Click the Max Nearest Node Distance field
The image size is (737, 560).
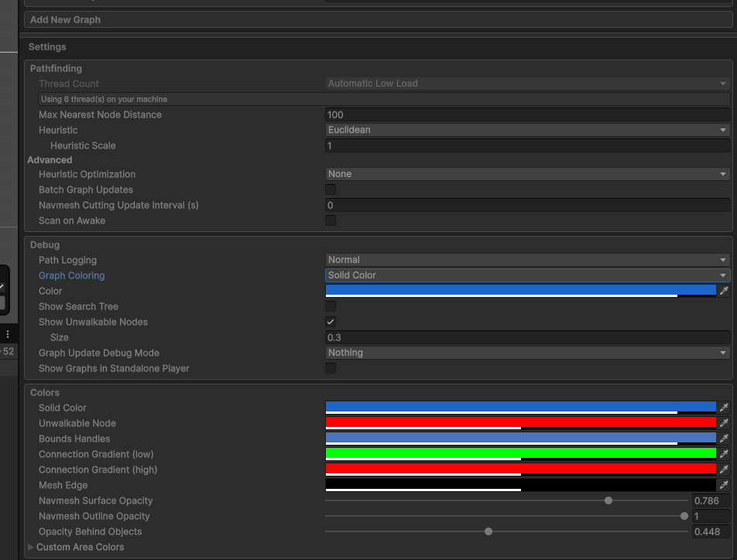click(x=527, y=114)
